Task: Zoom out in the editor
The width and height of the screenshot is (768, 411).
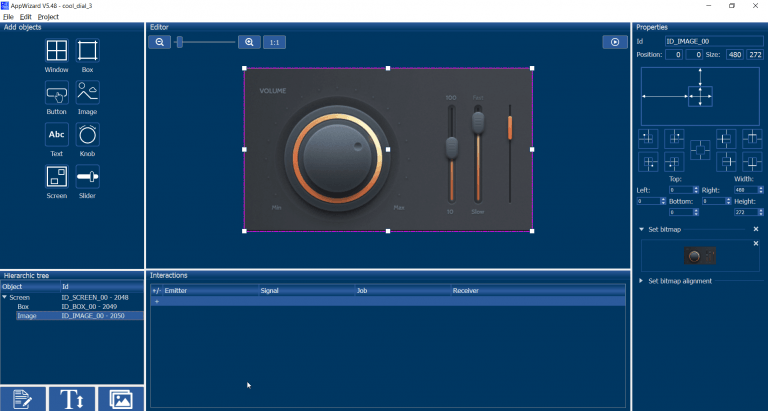Action: pyautogui.click(x=160, y=42)
